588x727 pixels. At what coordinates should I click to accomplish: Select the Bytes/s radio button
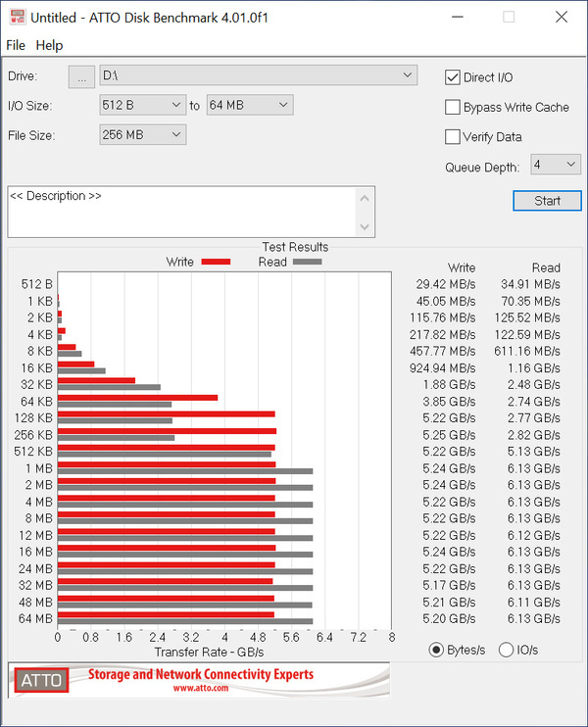(436, 650)
